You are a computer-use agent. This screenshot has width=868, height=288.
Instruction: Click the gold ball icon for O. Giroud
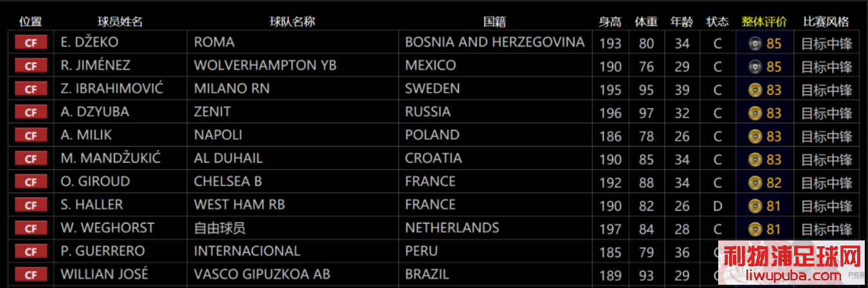click(x=755, y=183)
